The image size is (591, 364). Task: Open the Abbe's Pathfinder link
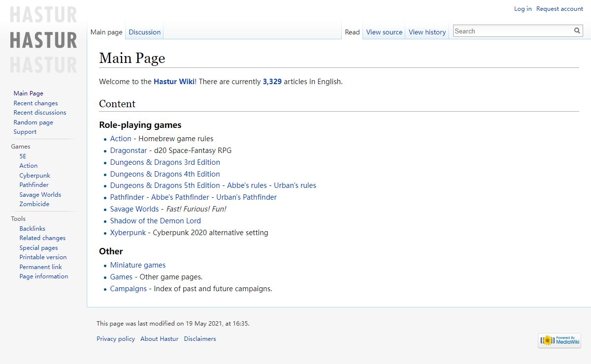(180, 197)
